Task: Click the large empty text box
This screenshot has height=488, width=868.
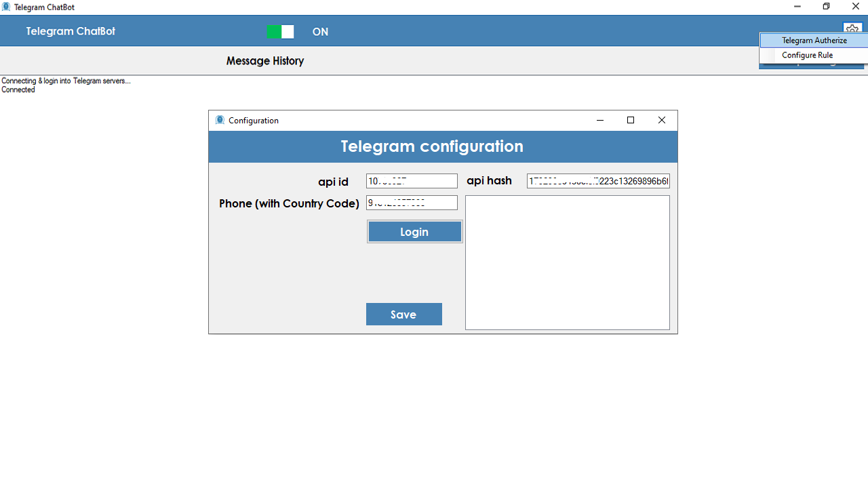Action: [x=568, y=262]
